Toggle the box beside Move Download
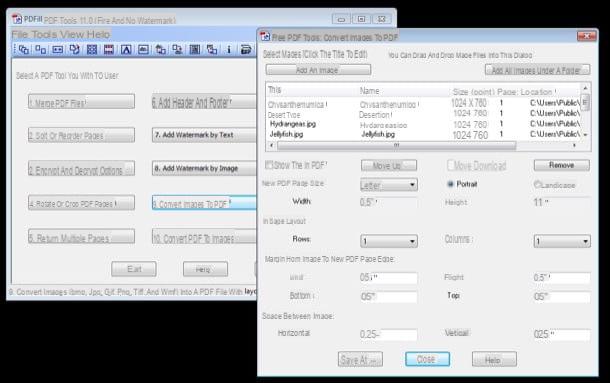This screenshot has height=383, width=610. click(x=450, y=165)
